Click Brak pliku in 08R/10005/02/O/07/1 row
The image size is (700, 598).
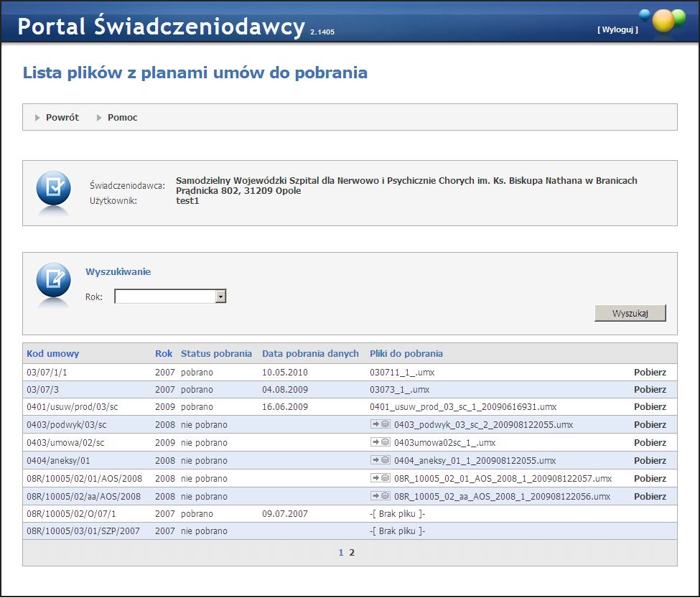(397, 514)
